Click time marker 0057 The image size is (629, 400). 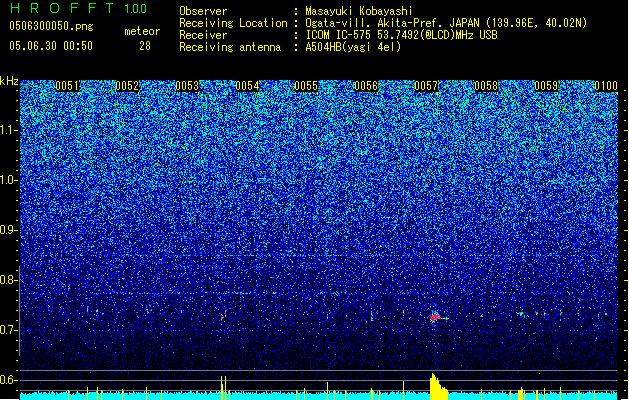point(426,86)
